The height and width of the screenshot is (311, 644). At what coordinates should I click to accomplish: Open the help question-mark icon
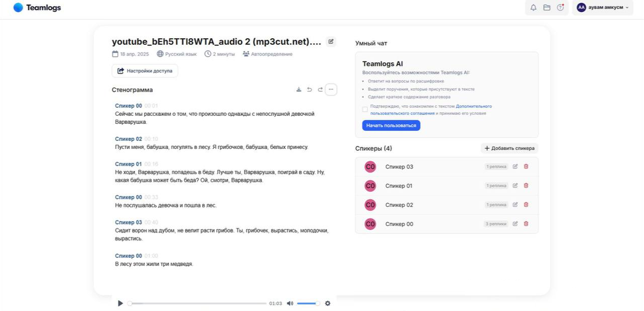click(x=560, y=8)
